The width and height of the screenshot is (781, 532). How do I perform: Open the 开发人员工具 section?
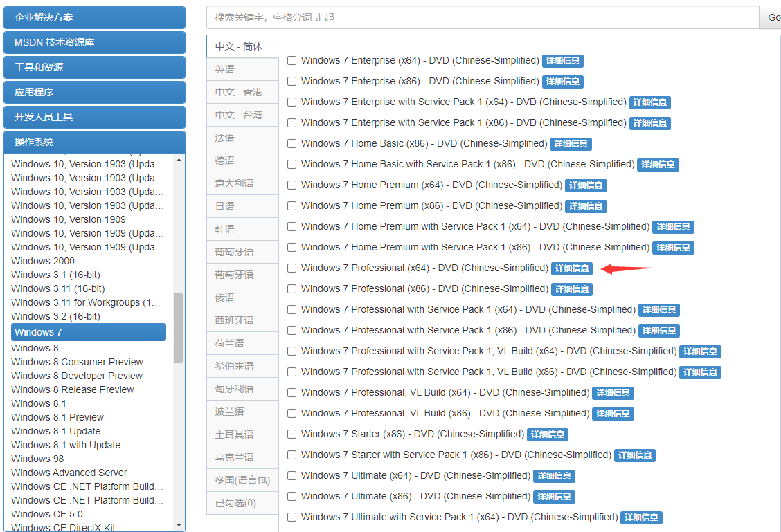tap(94, 117)
